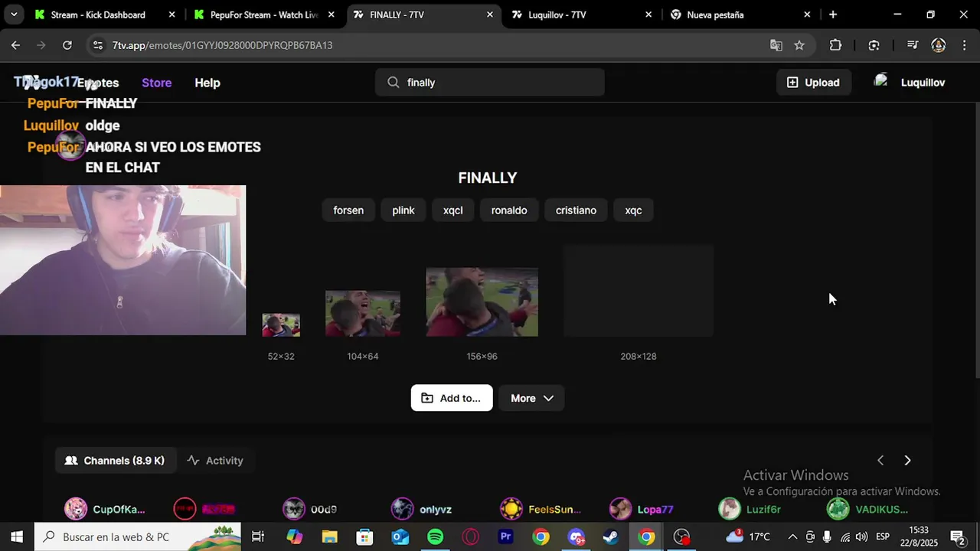Click the xqcl tag
The height and width of the screenshot is (551, 980).
click(452, 210)
